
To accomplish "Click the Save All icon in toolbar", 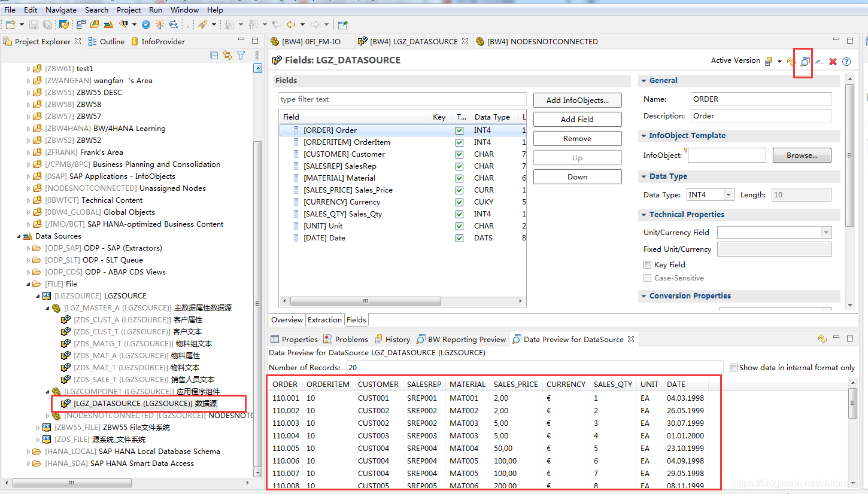I will click(x=47, y=25).
